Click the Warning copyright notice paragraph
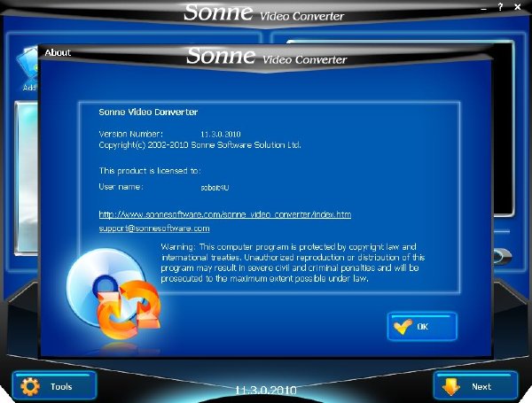Image resolution: width=532 pixels, height=403 pixels. (293, 263)
